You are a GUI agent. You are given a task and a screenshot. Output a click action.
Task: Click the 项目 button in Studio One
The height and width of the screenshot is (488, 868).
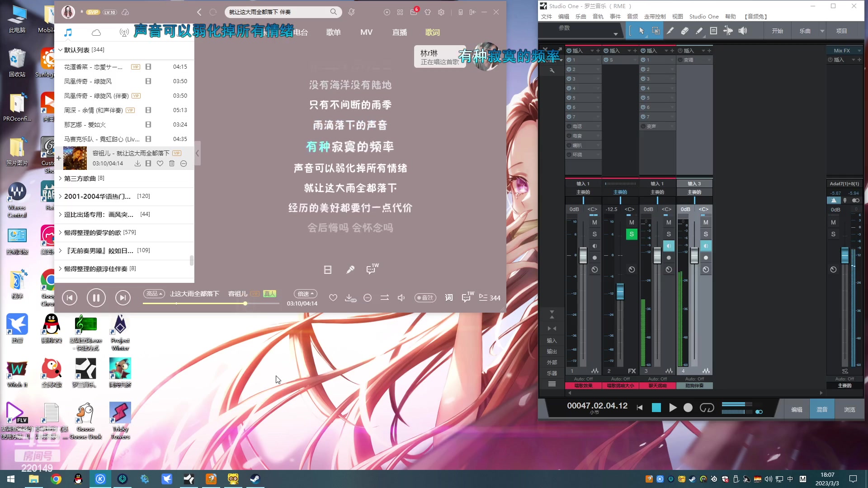coord(841,31)
